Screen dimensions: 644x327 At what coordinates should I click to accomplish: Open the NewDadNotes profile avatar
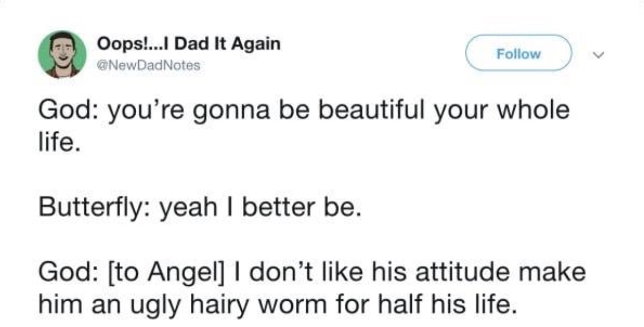[62, 54]
